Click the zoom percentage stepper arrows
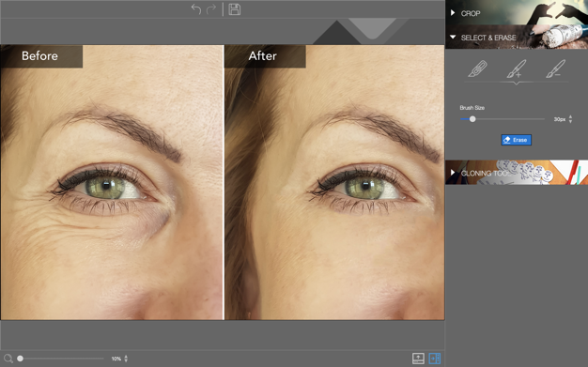588x367 pixels. (x=126, y=359)
